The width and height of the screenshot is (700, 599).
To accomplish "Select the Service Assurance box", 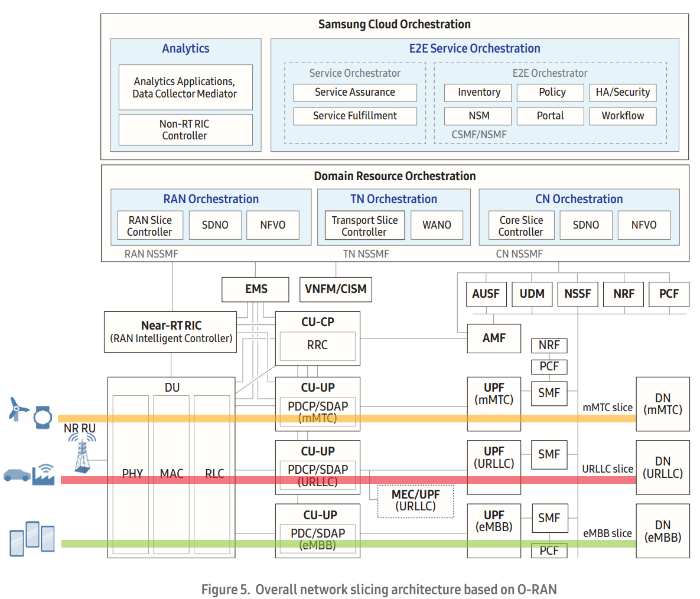I will tap(355, 92).
